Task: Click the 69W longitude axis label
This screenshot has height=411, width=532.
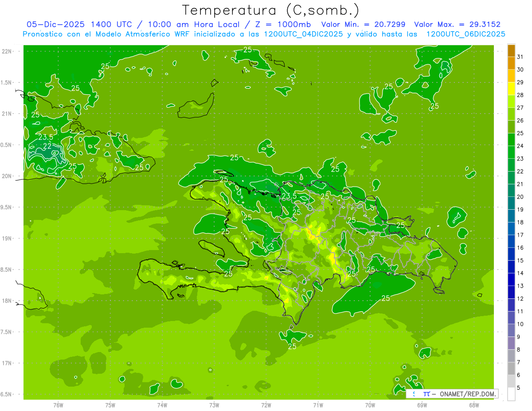Action: point(422,406)
